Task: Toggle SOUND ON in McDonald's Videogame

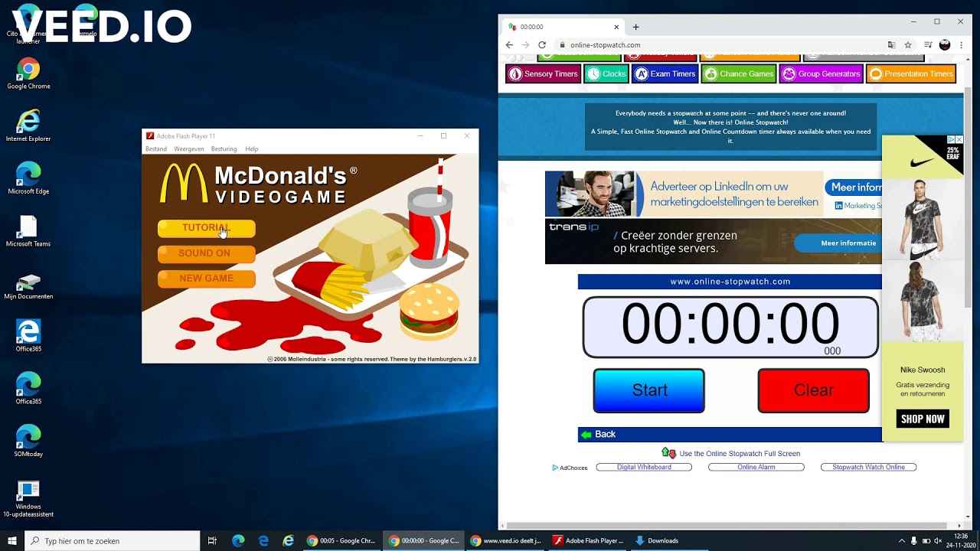Action: point(207,253)
